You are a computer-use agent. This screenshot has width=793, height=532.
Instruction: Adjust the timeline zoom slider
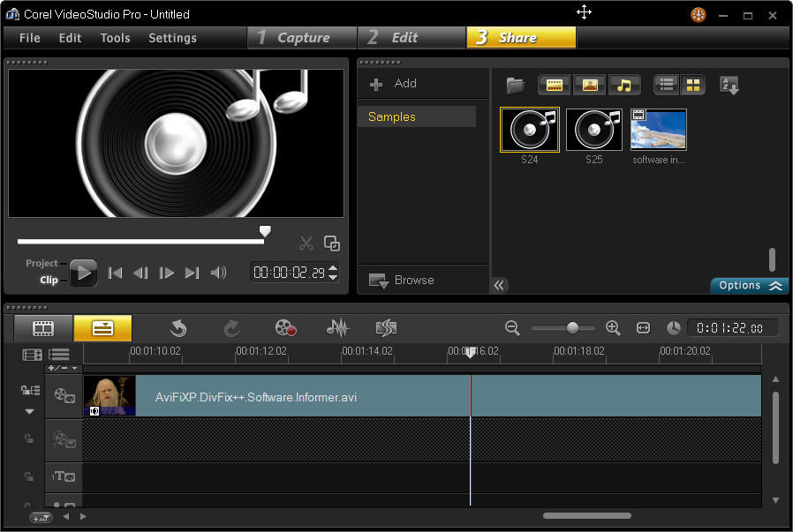point(572,328)
